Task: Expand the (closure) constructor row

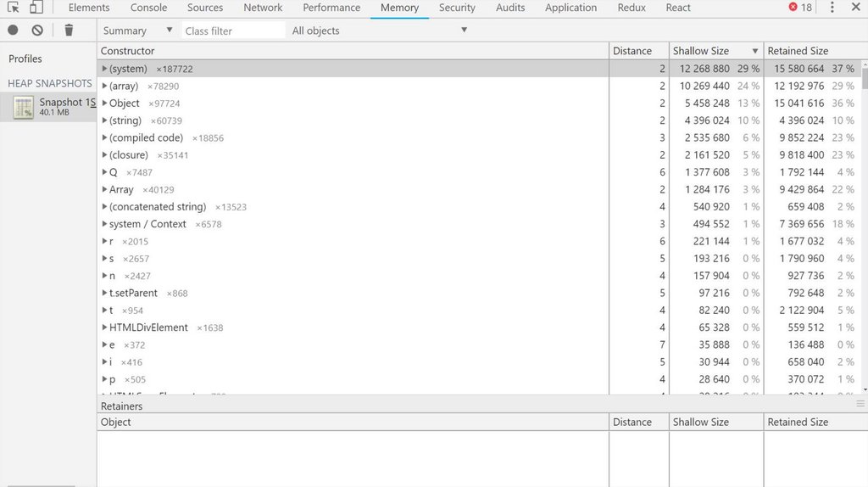Action: coord(104,154)
